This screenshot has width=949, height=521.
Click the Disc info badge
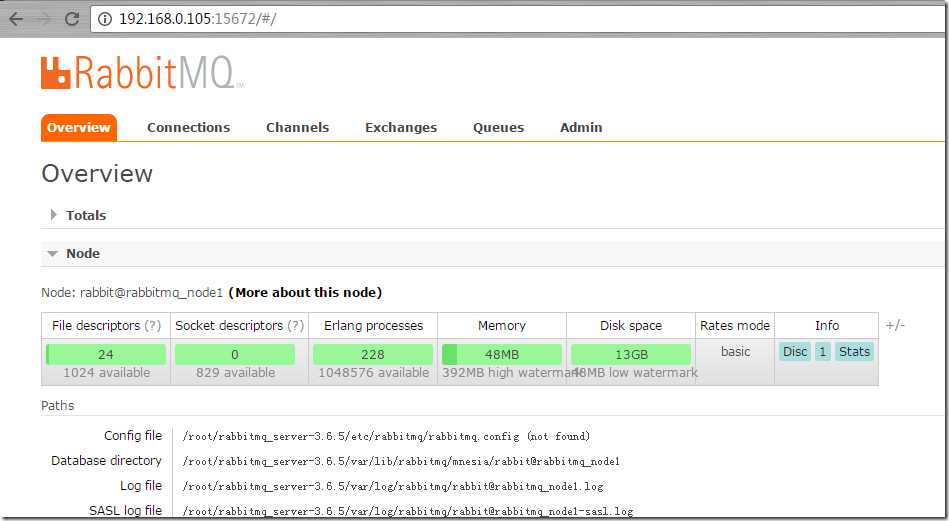(x=795, y=352)
